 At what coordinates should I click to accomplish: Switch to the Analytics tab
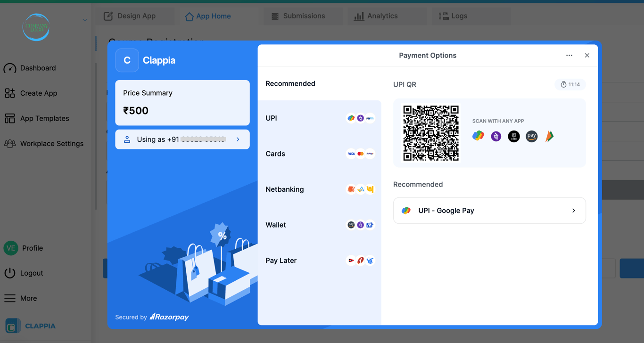[x=387, y=16]
